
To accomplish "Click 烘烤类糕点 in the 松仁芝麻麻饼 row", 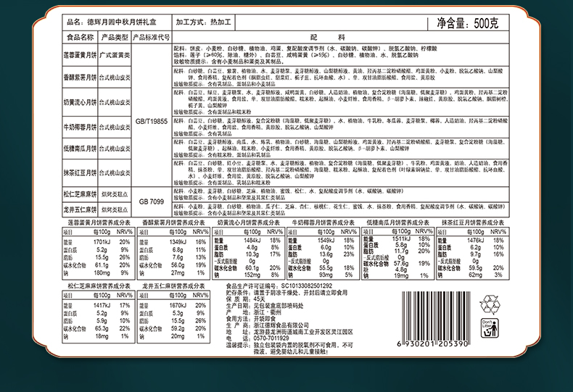I will coord(115,194).
